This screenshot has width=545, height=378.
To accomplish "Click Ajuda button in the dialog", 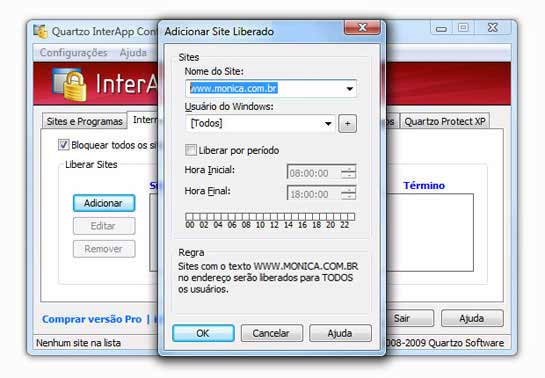I will tap(340, 333).
